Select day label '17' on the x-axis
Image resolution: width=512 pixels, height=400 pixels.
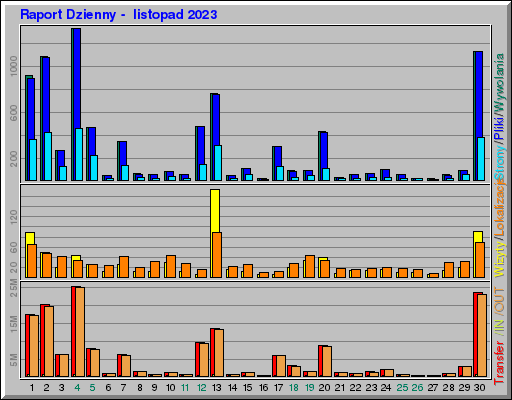pos(278,388)
